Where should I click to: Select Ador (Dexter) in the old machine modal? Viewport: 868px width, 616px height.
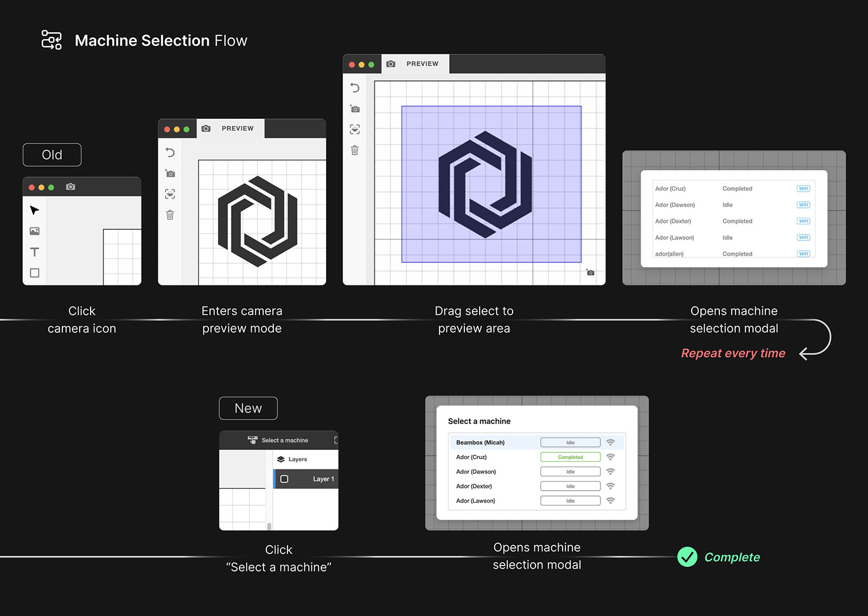[x=734, y=221]
